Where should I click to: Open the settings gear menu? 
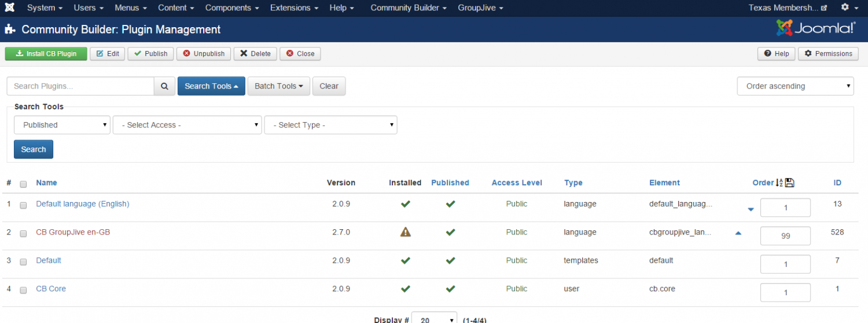point(848,8)
